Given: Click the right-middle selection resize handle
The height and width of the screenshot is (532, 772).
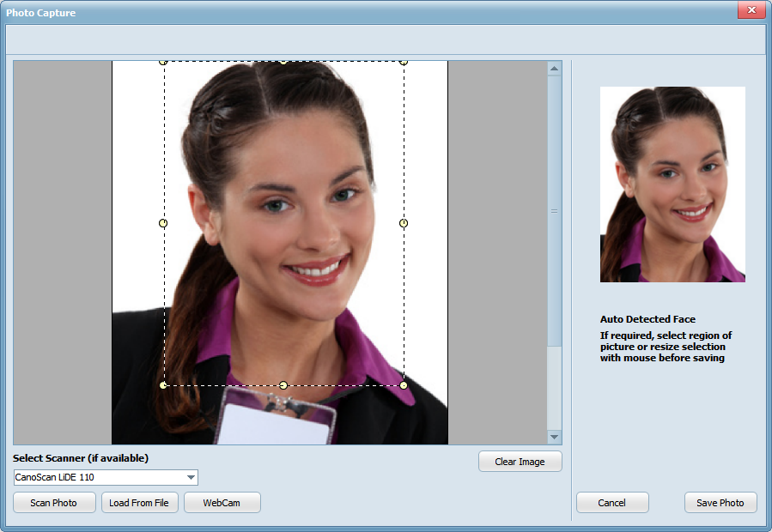Looking at the screenshot, I should [x=404, y=223].
